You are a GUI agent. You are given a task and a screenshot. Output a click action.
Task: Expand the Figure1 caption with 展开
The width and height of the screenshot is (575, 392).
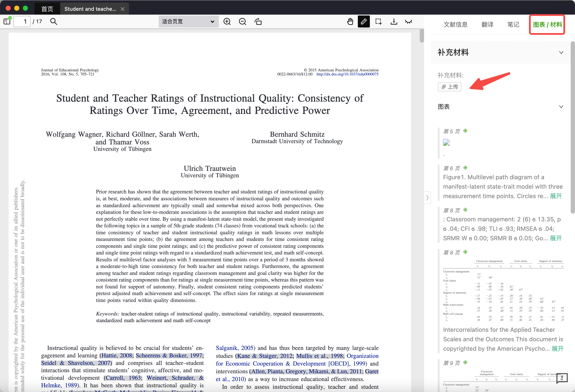(556, 196)
